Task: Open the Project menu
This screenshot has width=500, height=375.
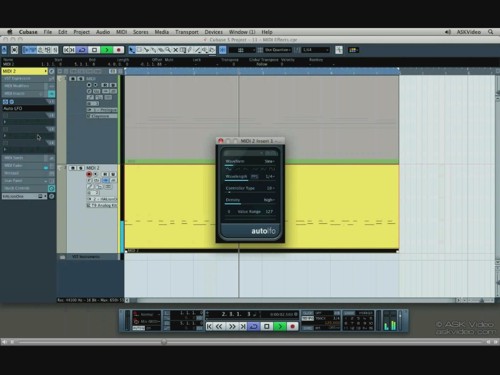Action: coord(82,32)
